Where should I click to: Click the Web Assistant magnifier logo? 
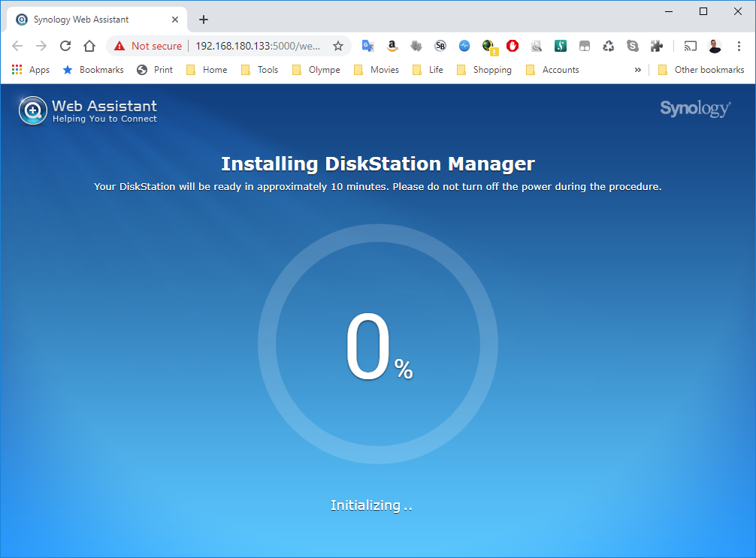coord(33,110)
